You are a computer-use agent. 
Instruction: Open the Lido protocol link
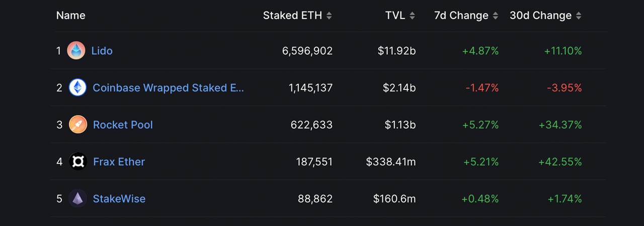(x=102, y=51)
